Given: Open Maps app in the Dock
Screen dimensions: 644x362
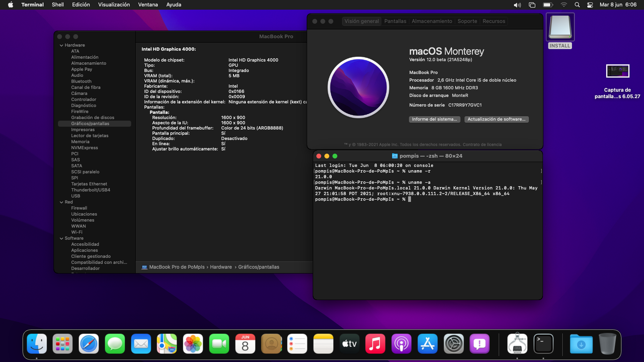Looking at the screenshot, I should pos(167,344).
